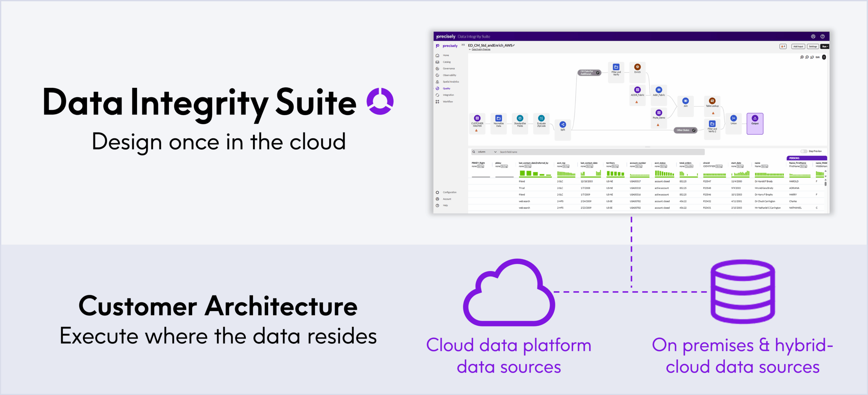This screenshot has height=395, width=868.
Task: Click the territory column header
Action: (610, 163)
